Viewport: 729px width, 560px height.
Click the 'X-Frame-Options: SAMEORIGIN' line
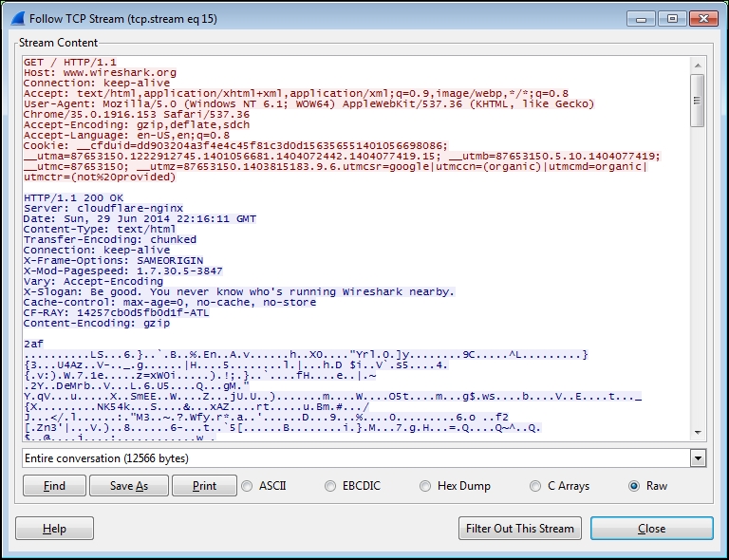(114, 261)
